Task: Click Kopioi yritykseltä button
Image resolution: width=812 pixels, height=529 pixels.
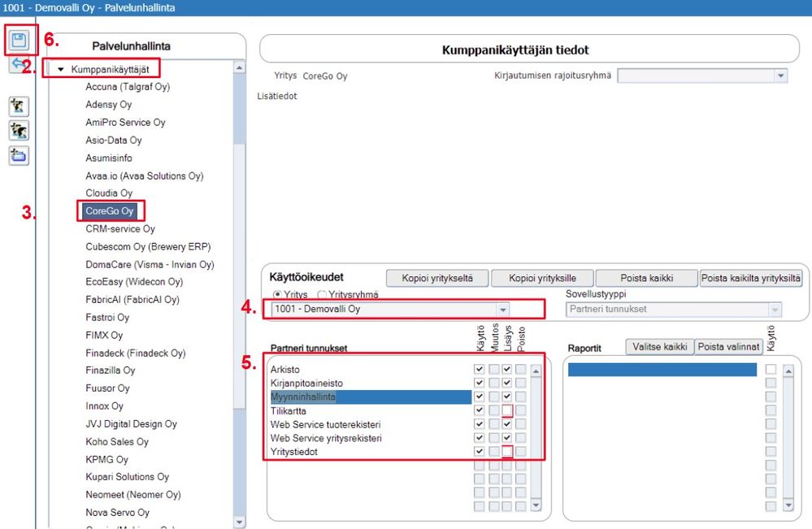Action: [x=437, y=278]
